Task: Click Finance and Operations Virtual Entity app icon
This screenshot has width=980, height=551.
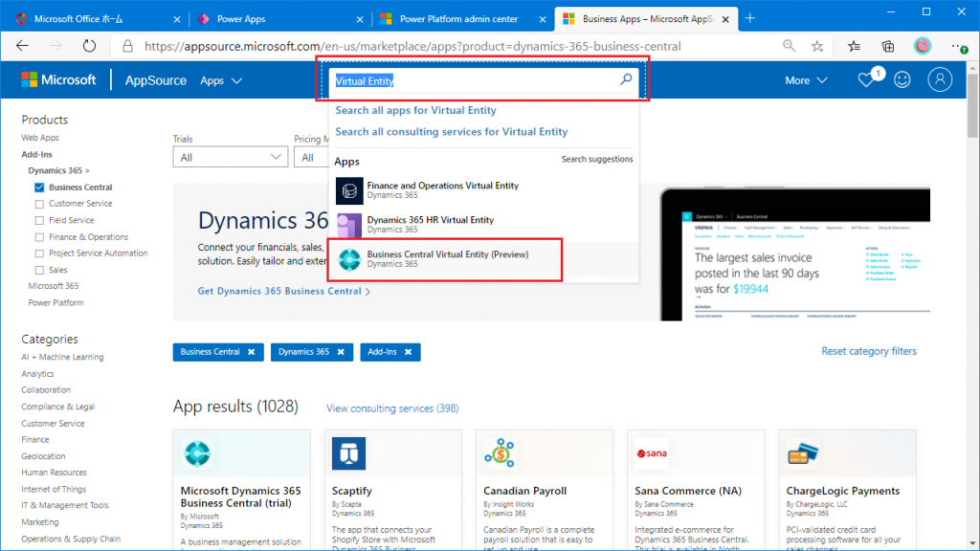Action: pos(349,190)
